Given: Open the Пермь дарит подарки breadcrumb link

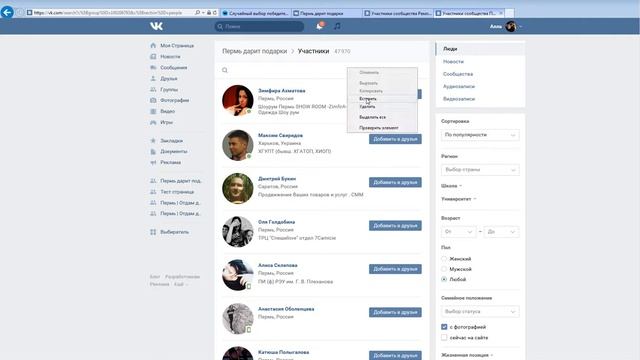Looking at the screenshot, I should (x=254, y=51).
